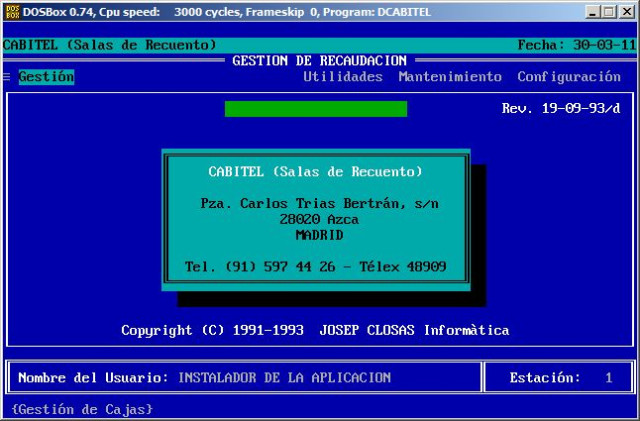This screenshot has width=640, height=421.
Task: Click the Fecha: 30-03-11 date text
Action: pyautogui.click(x=577, y=45)
